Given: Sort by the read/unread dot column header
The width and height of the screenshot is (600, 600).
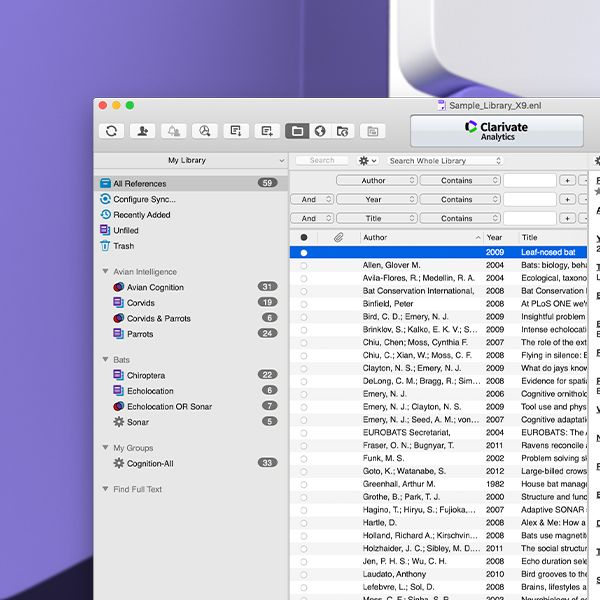Looking at the screenshot, I should (x=304, y=238).
